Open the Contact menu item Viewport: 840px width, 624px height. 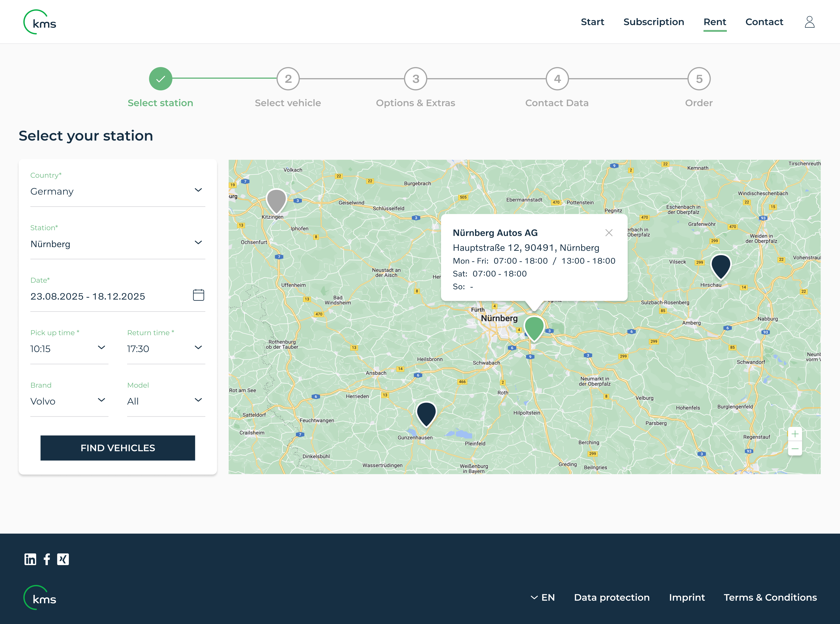[764, 22]
